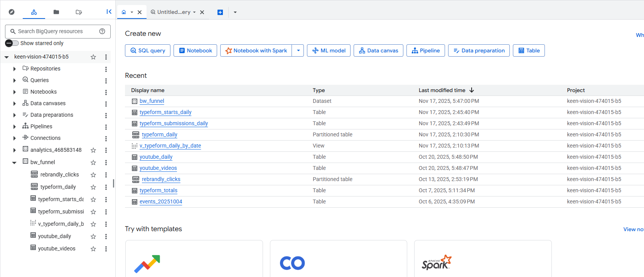Open the Untitled query tab's dropdown menu
Viewport: 644px width, 277px height.
[x=194, y=12]
